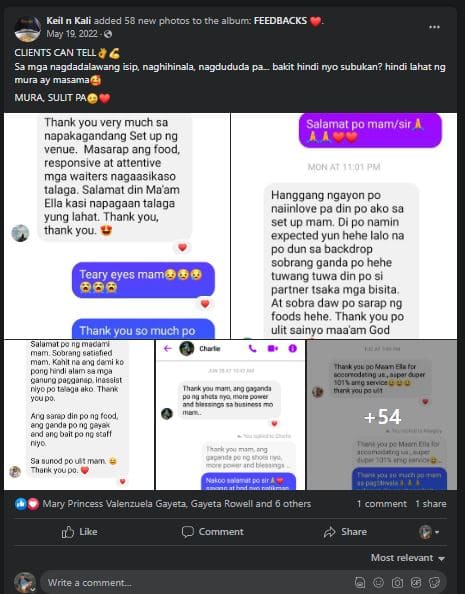The image size is (465, 594).
Task: Expand the comment-as profile switcher dropdown
Action: tap(429, 532)
